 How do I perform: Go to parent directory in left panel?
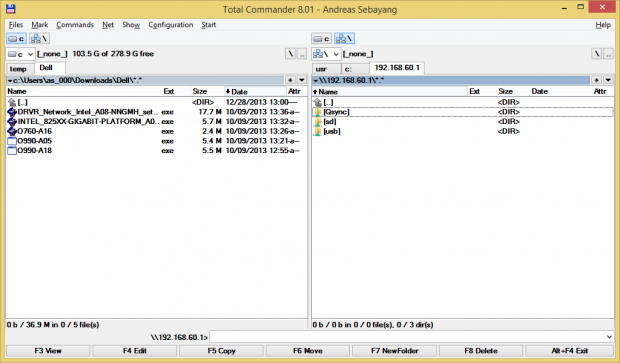click(302, 54)
